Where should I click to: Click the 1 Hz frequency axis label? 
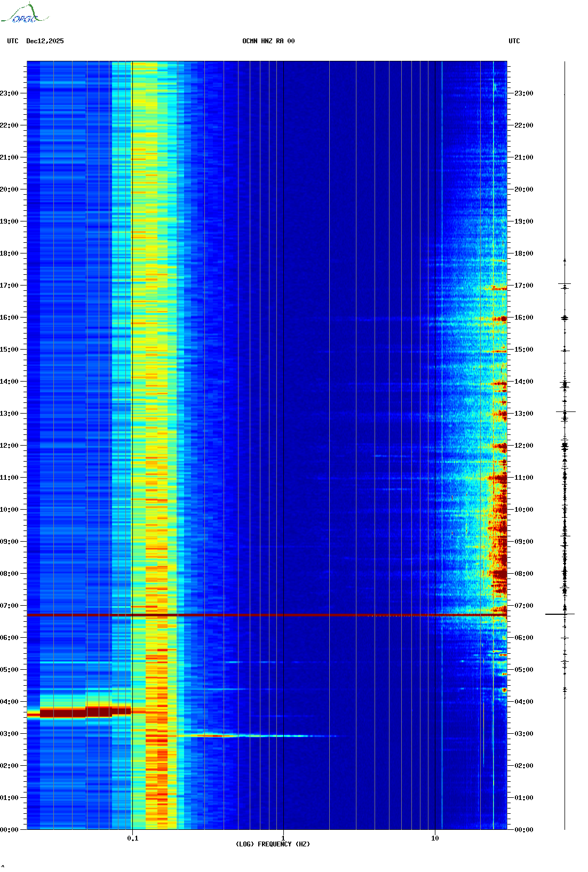click(283, 838)
